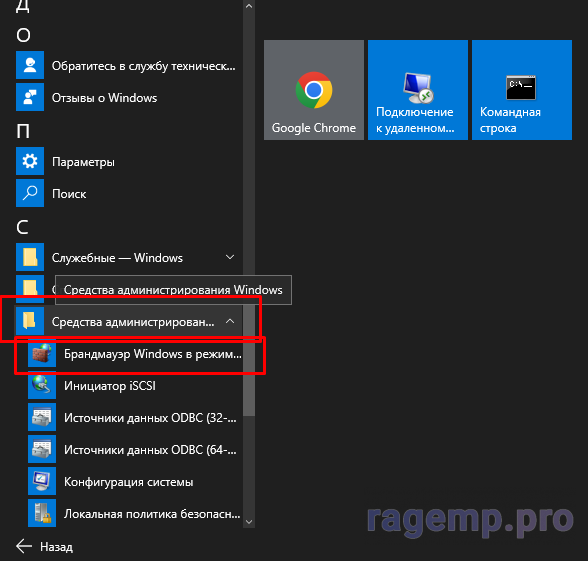The width and height of the screenshot is (588, 561).
Task: Click the Инициатор iSCSI icon
Action: (42, 385)
